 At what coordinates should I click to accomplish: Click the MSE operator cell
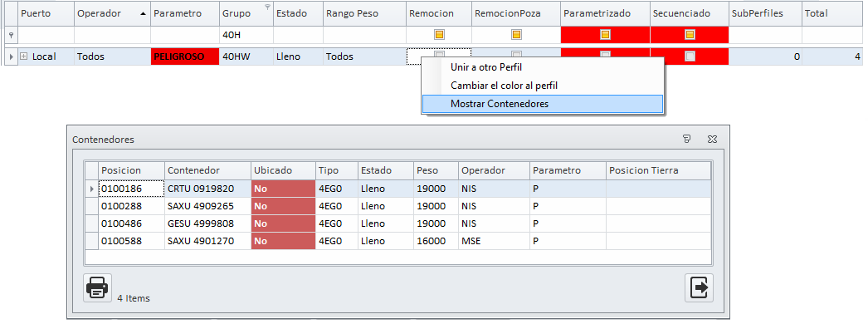tap(494, 241)
